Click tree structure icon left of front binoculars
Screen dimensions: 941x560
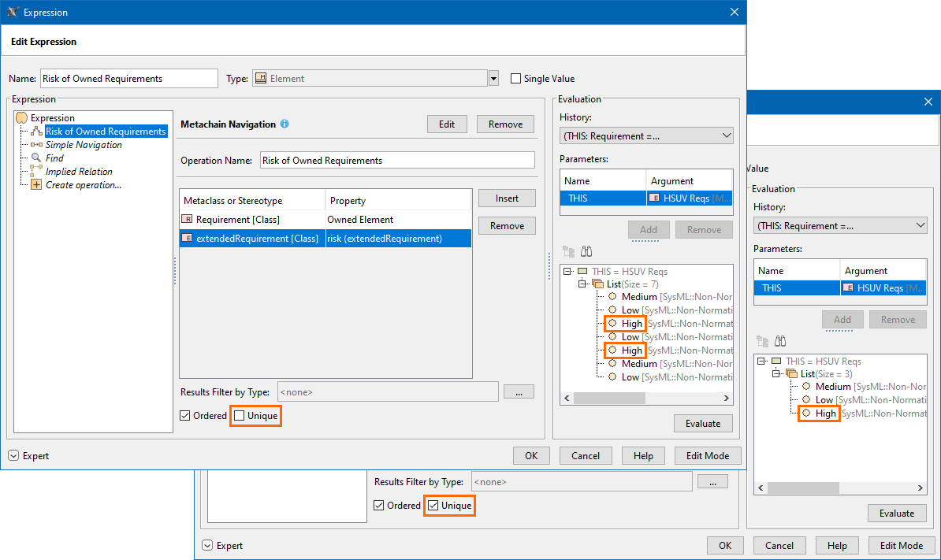(x=568, y=252)
